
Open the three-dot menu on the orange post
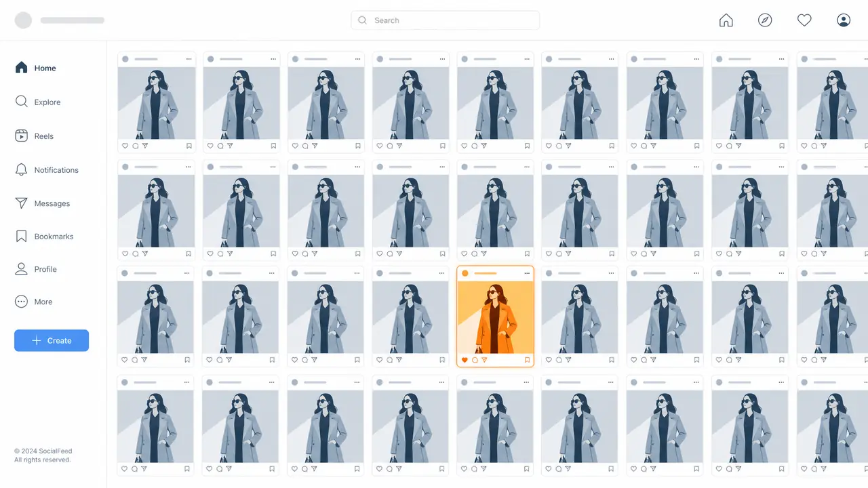(x=527, y=273)
